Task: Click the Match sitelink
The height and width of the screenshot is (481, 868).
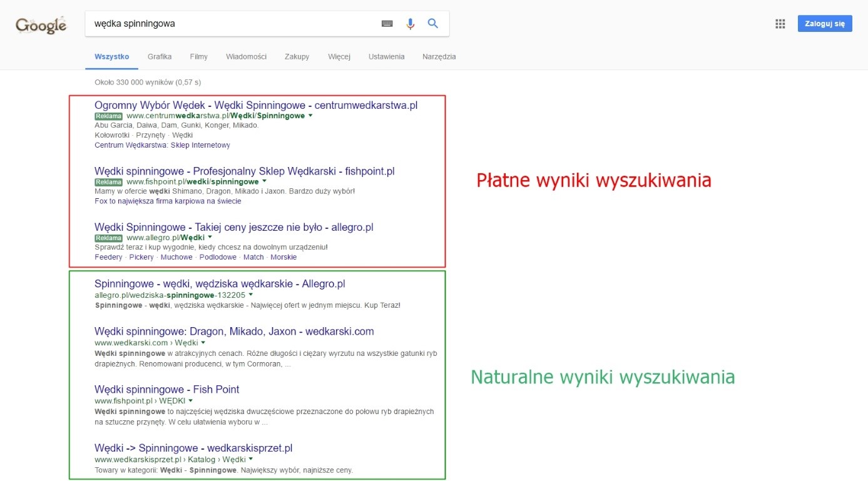Action: pyautogui.click(x=253, y=257)
